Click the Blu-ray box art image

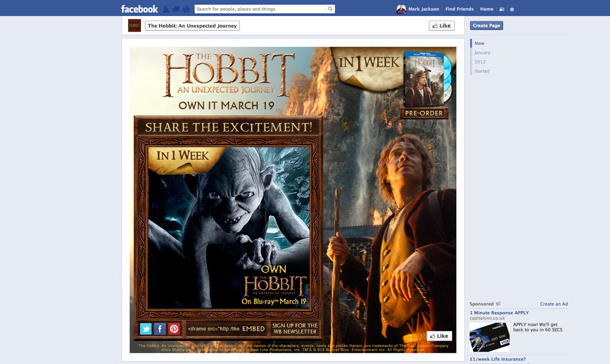point(427,78)
